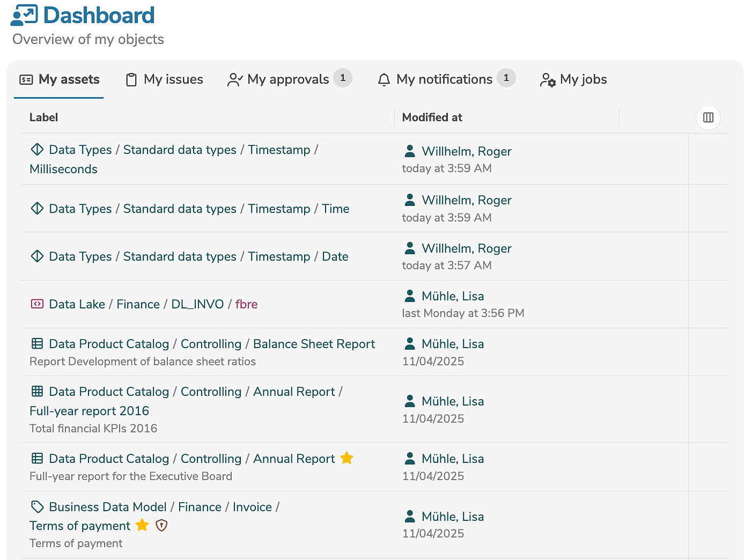Open the fbre asset link

246,304
